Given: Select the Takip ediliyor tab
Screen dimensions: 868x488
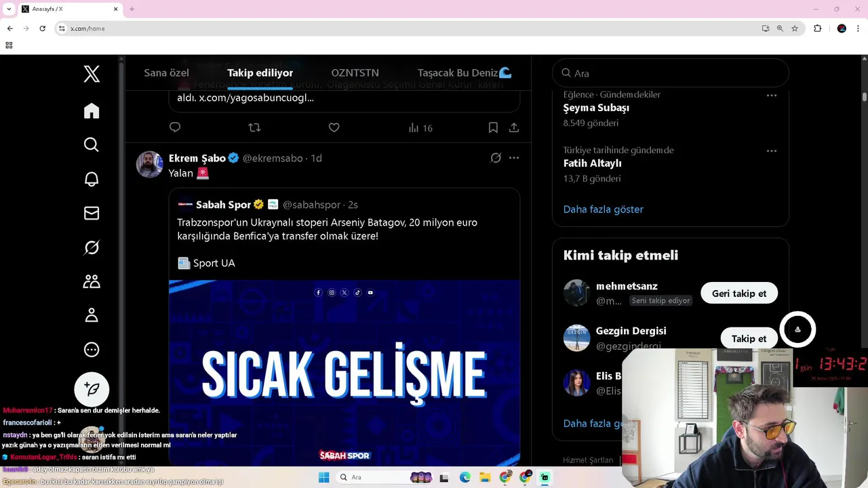Looking at the screenshot, I should 260,73.
